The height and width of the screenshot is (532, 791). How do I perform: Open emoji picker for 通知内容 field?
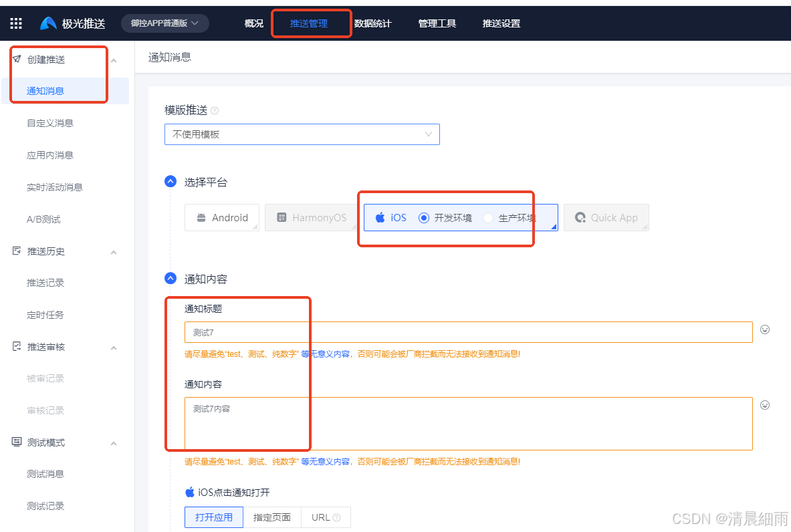tap(766, 406)
